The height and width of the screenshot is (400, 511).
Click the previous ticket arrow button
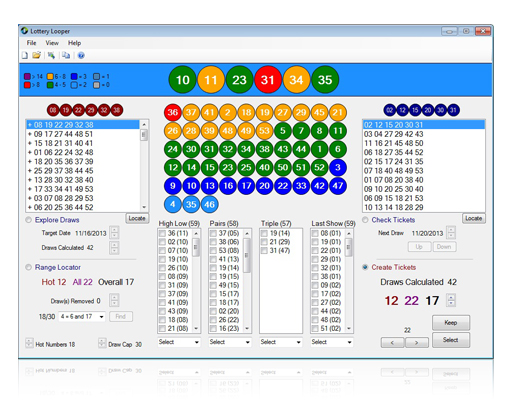pyautogui.click(x=392, y=343)
